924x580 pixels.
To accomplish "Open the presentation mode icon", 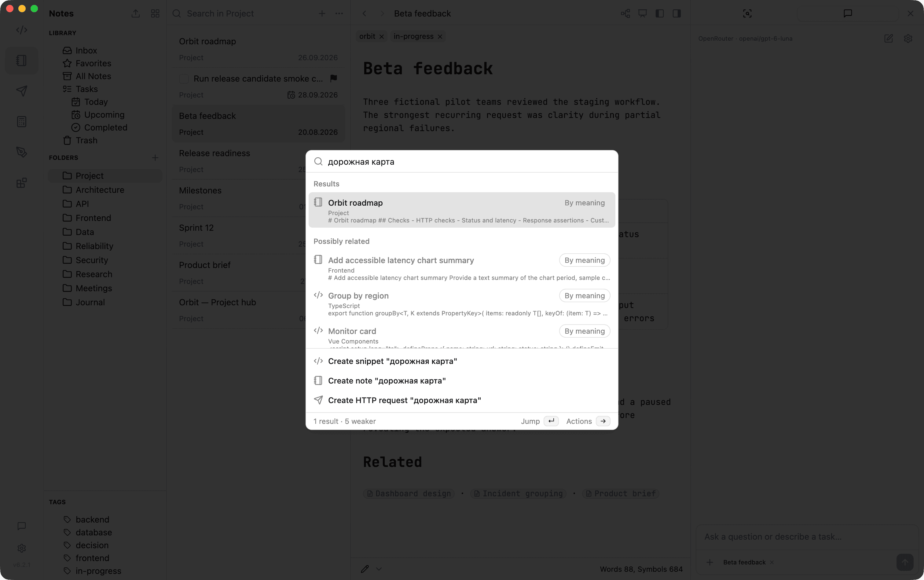I will (643, 13).
